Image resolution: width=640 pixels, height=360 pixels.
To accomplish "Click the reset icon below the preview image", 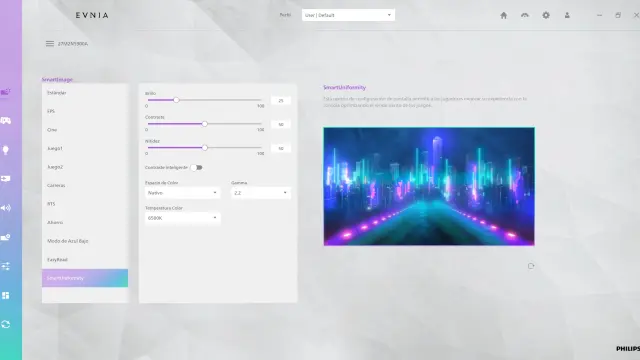I will [531, 266].
